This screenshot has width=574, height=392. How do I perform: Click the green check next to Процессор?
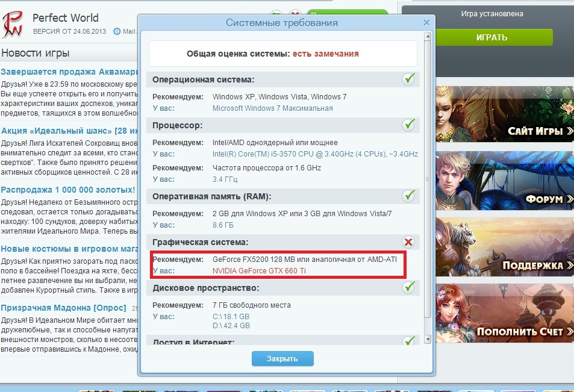click(x=409, y=125)
